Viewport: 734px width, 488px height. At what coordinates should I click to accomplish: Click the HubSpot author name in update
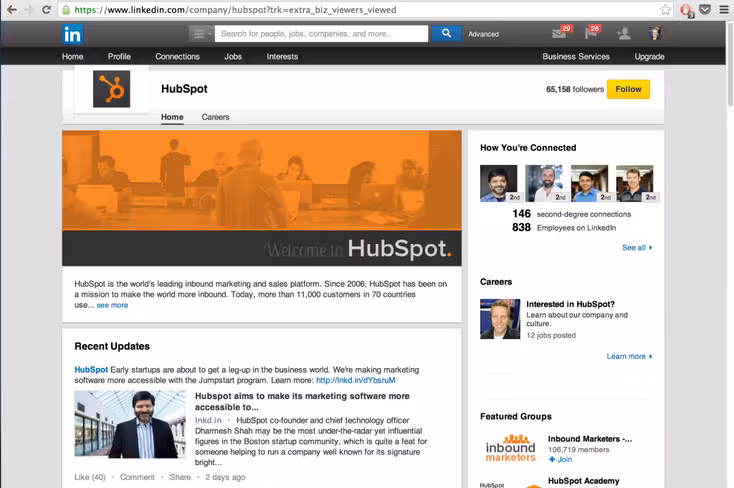91,370
